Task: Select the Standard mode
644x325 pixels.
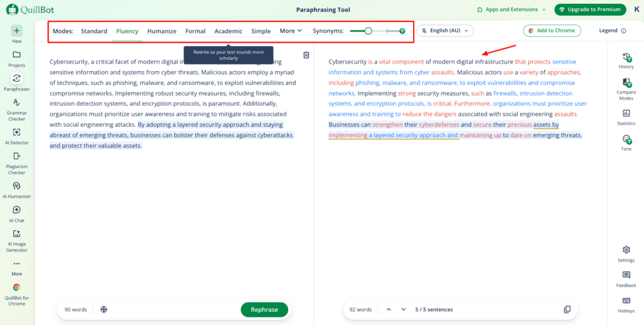Action: point(94,31)
